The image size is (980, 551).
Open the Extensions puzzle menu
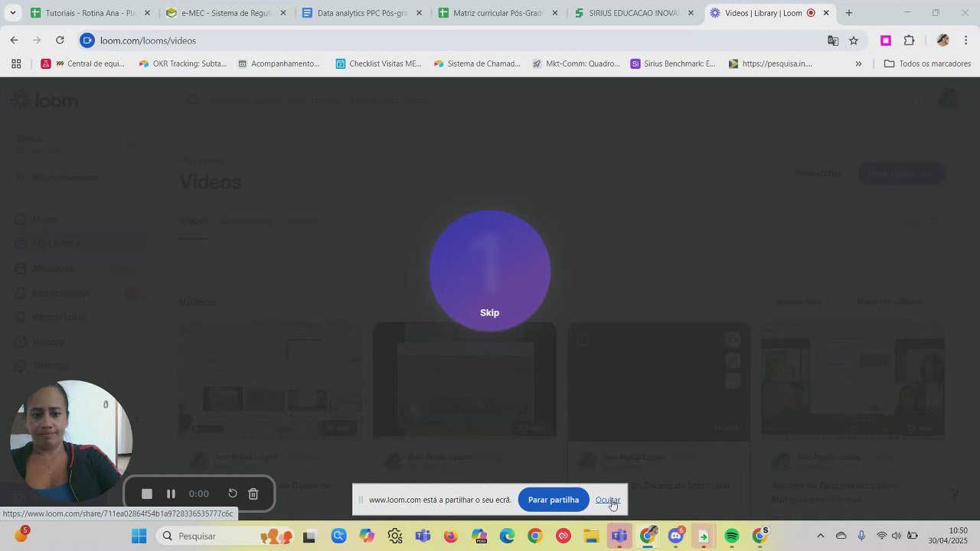(x=910, y=41)
